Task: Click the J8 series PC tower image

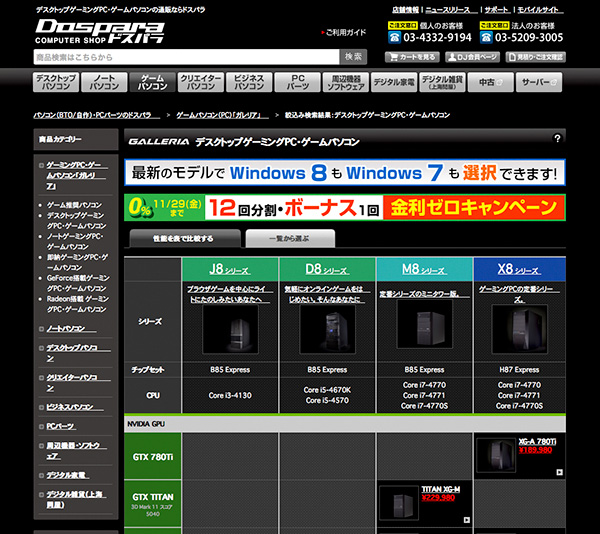Action: tap(230, 330)
